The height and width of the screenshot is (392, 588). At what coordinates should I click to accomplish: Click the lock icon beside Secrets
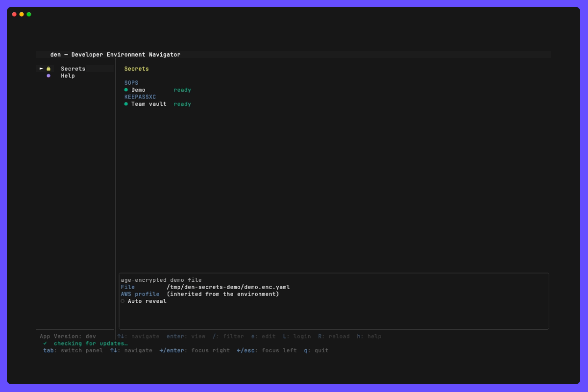coord(49,69)
